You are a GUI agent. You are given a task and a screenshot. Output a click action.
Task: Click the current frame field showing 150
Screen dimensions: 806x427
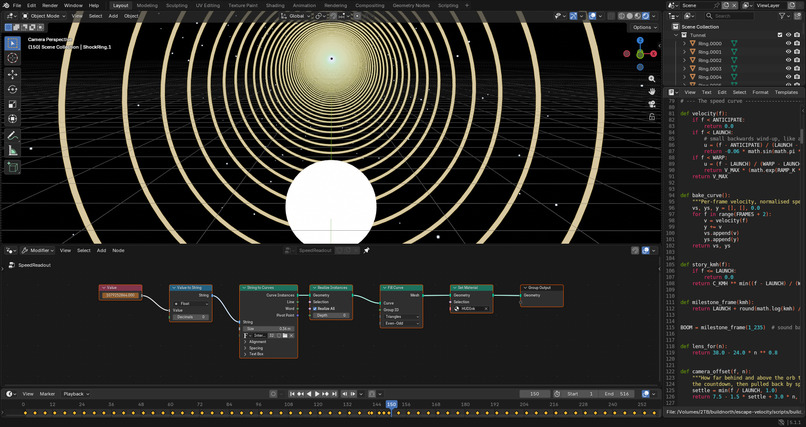click(x=535, y=394)
